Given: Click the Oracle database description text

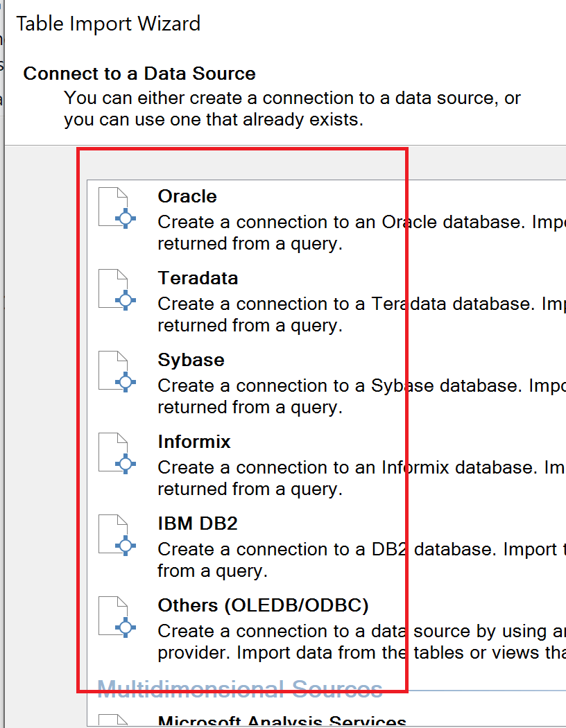Looking at the screenshot, I should coord(347,233).
